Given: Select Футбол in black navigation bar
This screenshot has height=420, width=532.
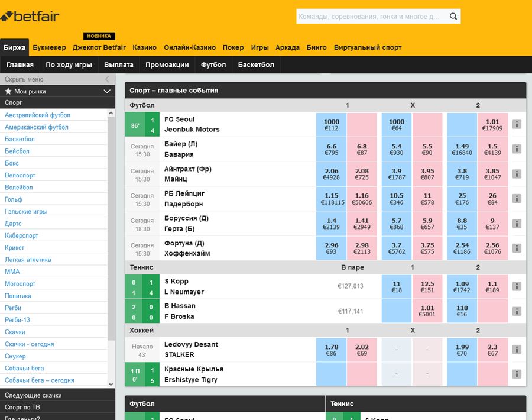Looking at the screenshot, I should pos(213,64).
